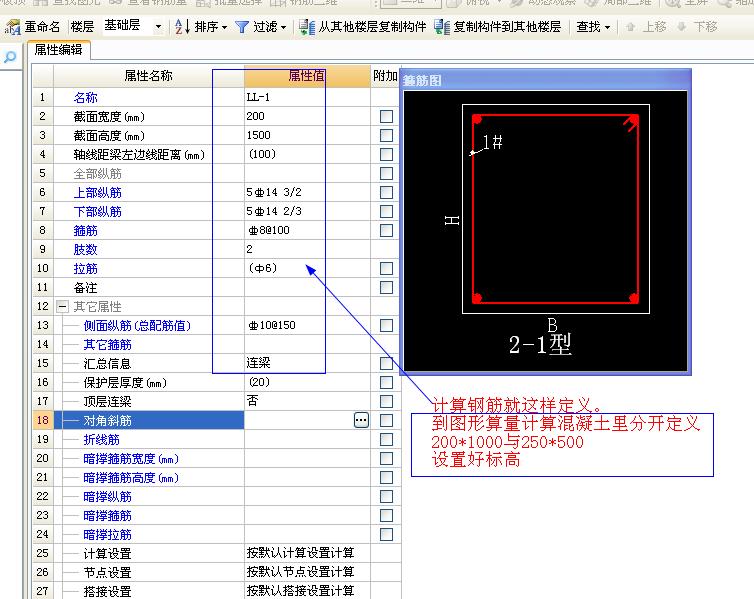Select the 对角斜筋 highlighted row
The image size is (754, 599).
tap(149, 421)
